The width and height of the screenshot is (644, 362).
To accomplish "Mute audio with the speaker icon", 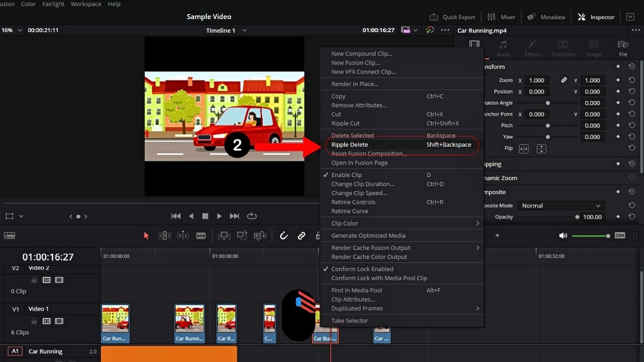I will [563, 235].
